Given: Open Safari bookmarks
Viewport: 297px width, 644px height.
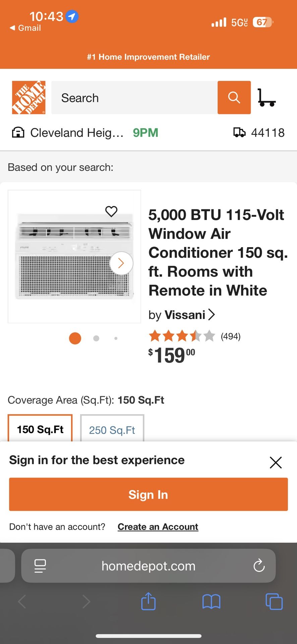Looking at the screenshot, I should click(211, 601).
